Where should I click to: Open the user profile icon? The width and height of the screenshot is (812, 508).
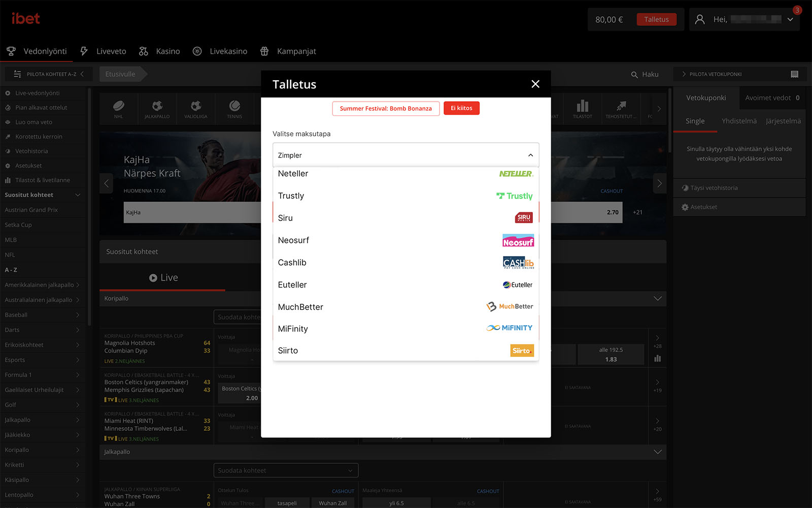[x=700, y=20]
